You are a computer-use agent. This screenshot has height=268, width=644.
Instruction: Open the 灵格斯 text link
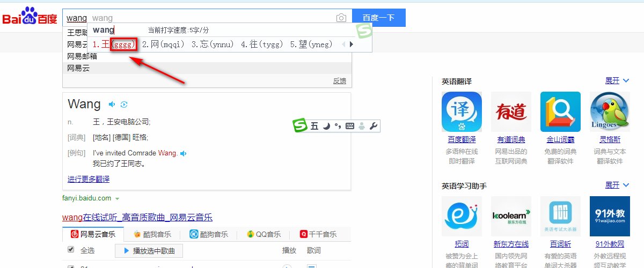pos(610,139)
